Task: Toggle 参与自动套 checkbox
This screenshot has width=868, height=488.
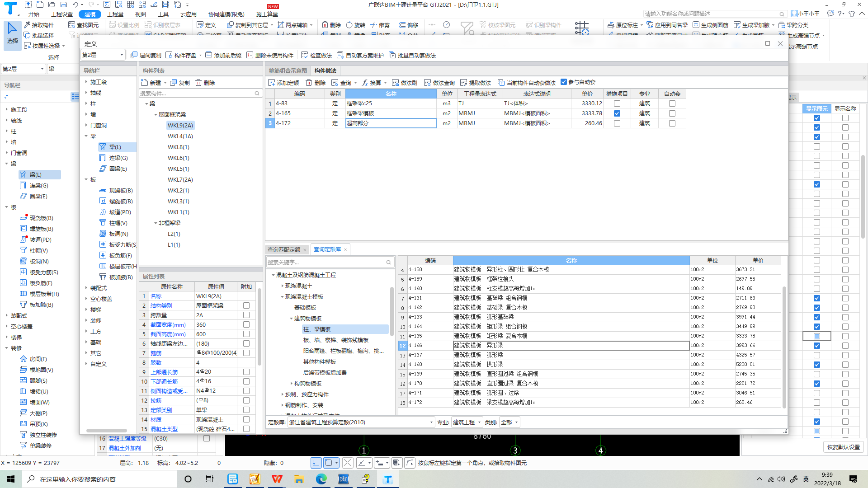Action: [564, 82]
